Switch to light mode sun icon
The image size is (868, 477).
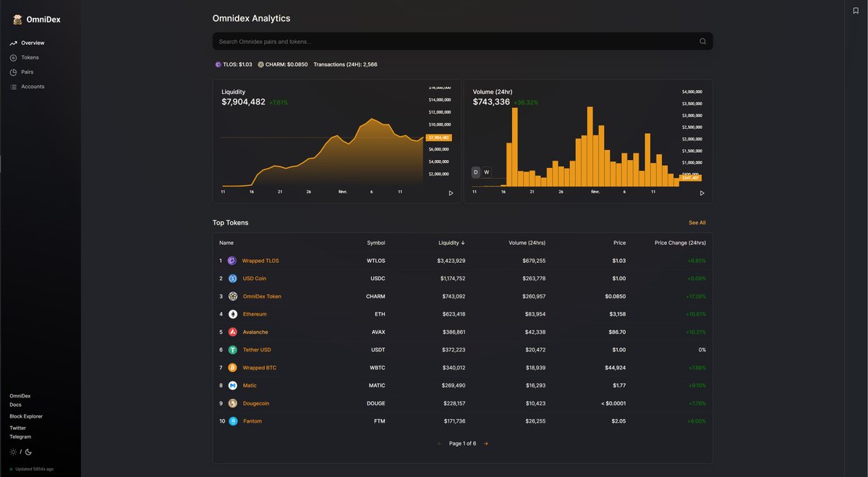pyautogui.click(x=13, y=452)
